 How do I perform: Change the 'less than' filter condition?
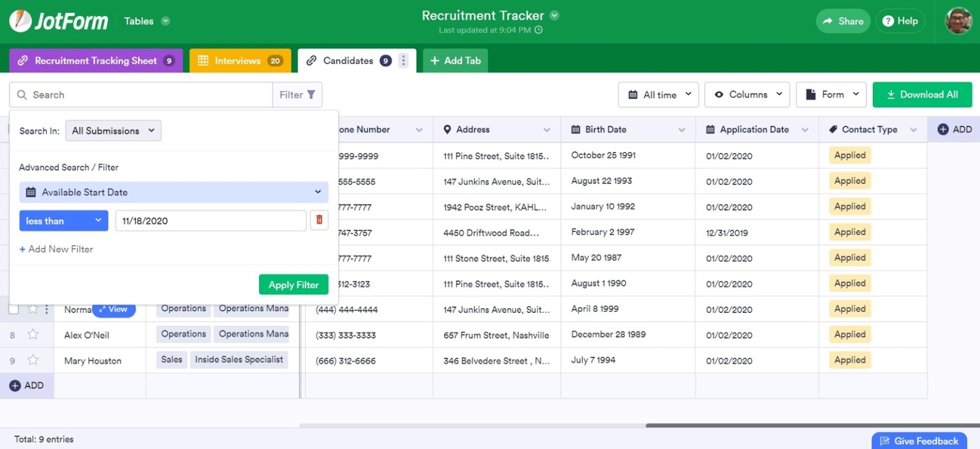coord(63,220)
